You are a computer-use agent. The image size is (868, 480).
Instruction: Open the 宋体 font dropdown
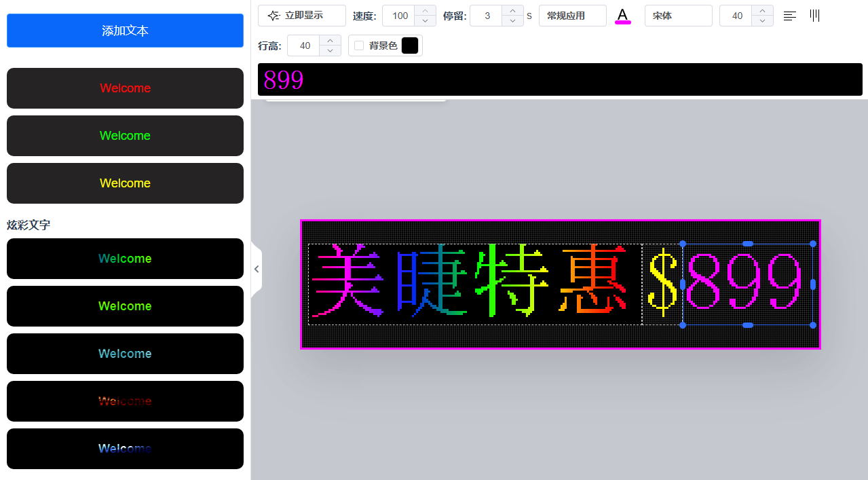678,16
